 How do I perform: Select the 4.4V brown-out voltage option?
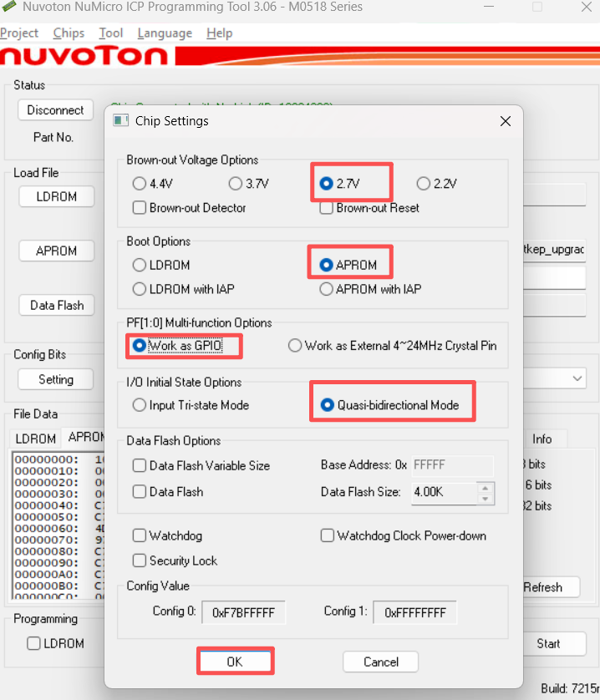pos(140,184)
